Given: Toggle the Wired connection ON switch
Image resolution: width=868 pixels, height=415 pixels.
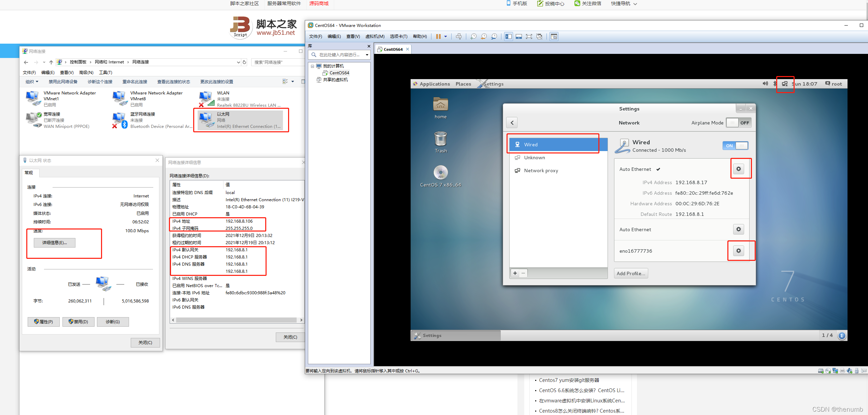Looking at the screenshot, I should point(735,146).
